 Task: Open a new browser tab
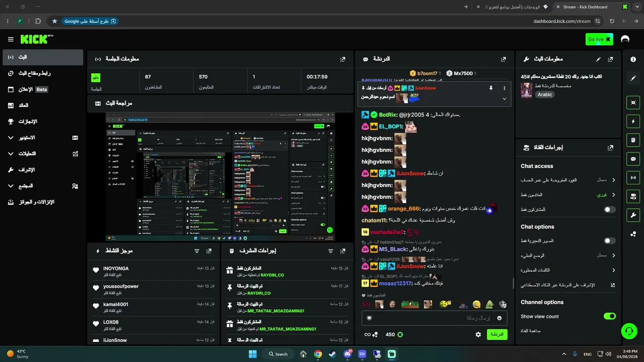466,7
